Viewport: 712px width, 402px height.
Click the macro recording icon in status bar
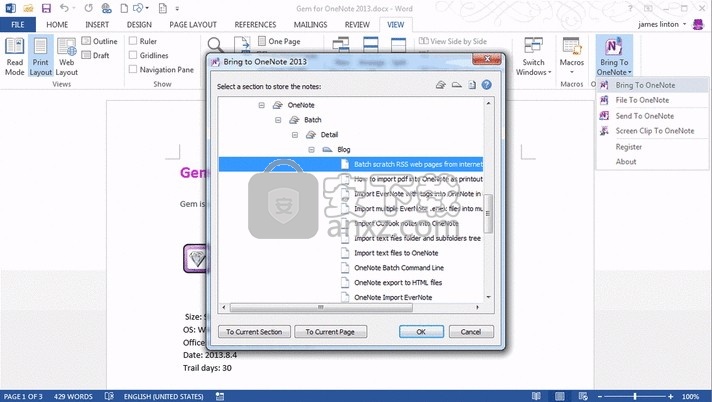[220, 396]
